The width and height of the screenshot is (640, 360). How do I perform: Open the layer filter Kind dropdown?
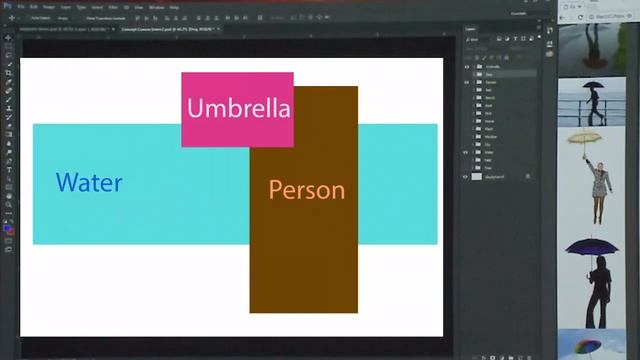[x=478, y=40]
